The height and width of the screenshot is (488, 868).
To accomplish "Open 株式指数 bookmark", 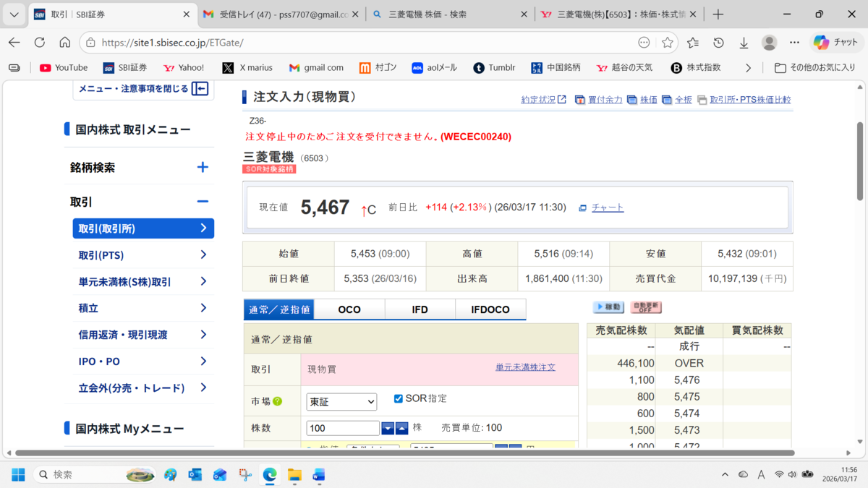I will click(x=696, y=67).
